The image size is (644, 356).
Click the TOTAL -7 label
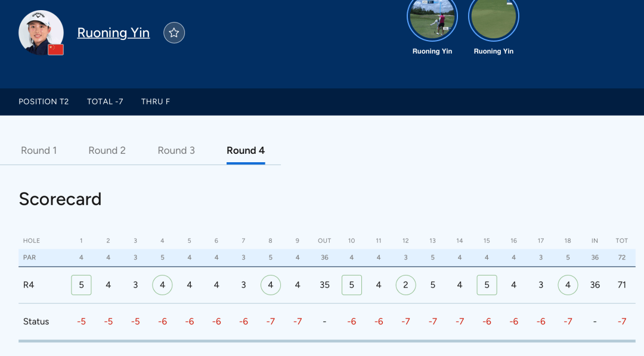tap(105, 101)
